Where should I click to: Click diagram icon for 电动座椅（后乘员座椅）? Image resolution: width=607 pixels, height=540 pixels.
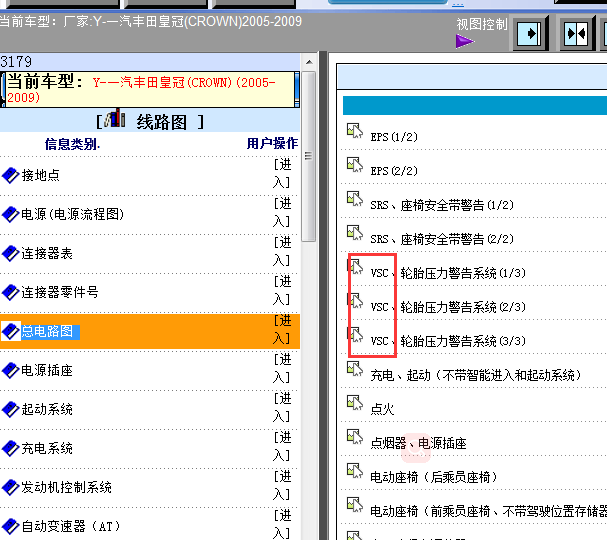click(x=355, y=471)
